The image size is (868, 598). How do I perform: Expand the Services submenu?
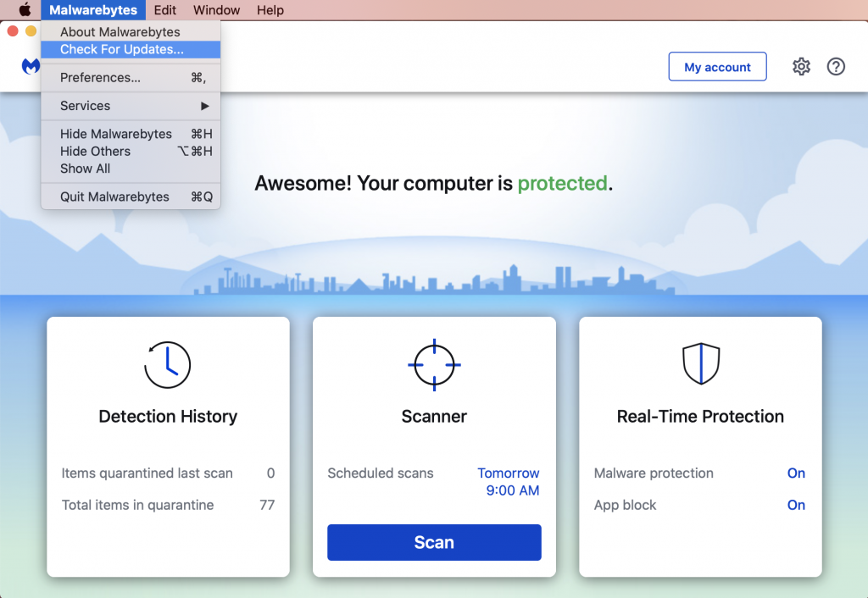click(131, 106)
